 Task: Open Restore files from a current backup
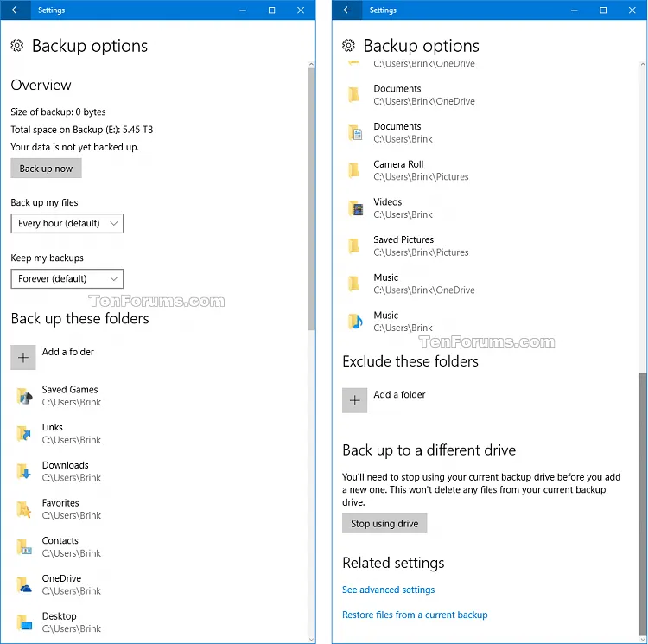coord(415,615)
